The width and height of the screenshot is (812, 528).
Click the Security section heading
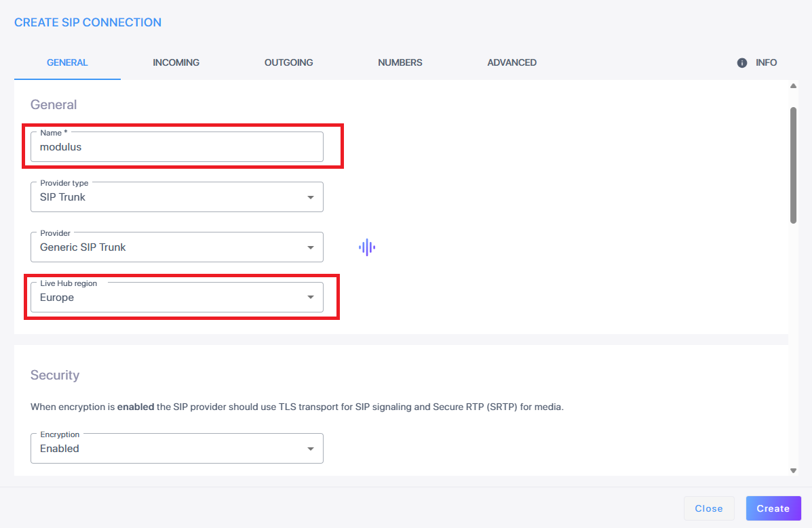55,375
